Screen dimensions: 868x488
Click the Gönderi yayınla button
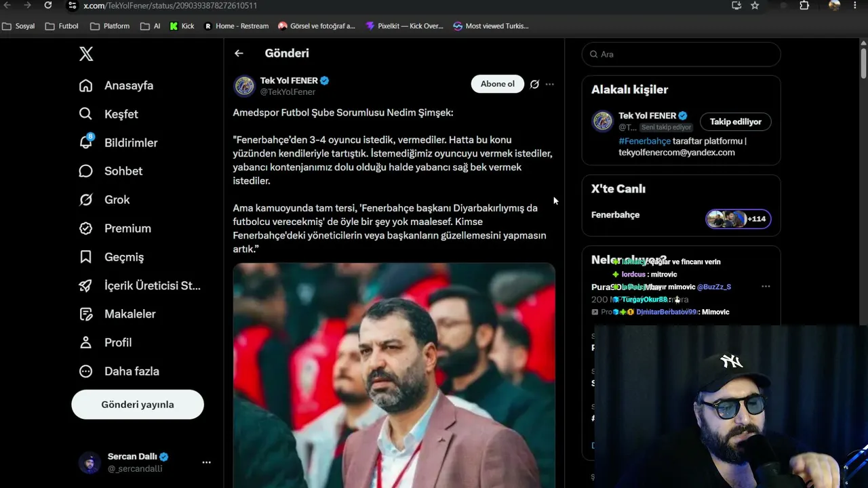point(138,405)
